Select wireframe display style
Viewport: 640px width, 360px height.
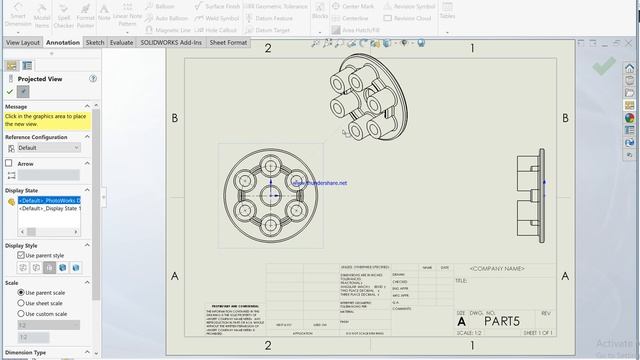coord(23,268)
